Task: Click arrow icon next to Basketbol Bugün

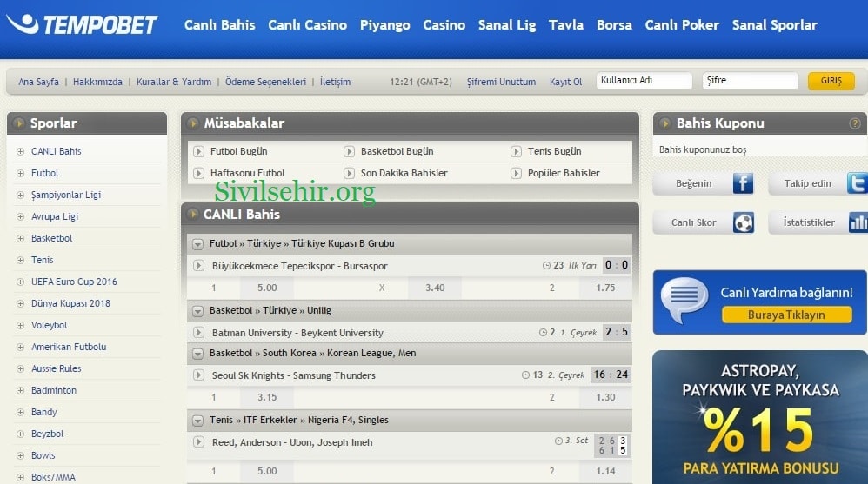Action: coord(349,151)
